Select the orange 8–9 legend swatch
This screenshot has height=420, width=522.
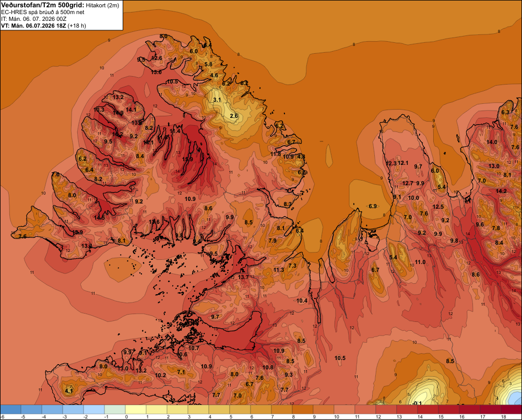pyautogui.click(x=303, y=410)
